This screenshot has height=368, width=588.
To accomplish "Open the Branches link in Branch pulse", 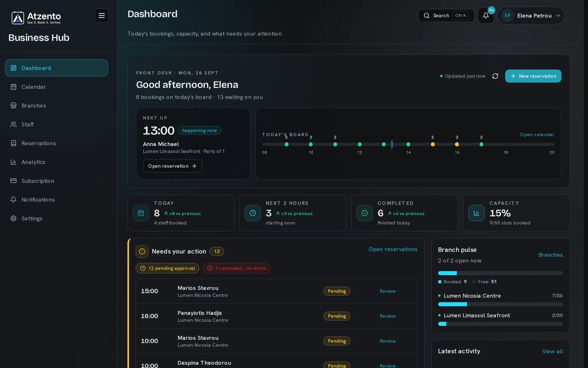I will [x=550, y=255].
